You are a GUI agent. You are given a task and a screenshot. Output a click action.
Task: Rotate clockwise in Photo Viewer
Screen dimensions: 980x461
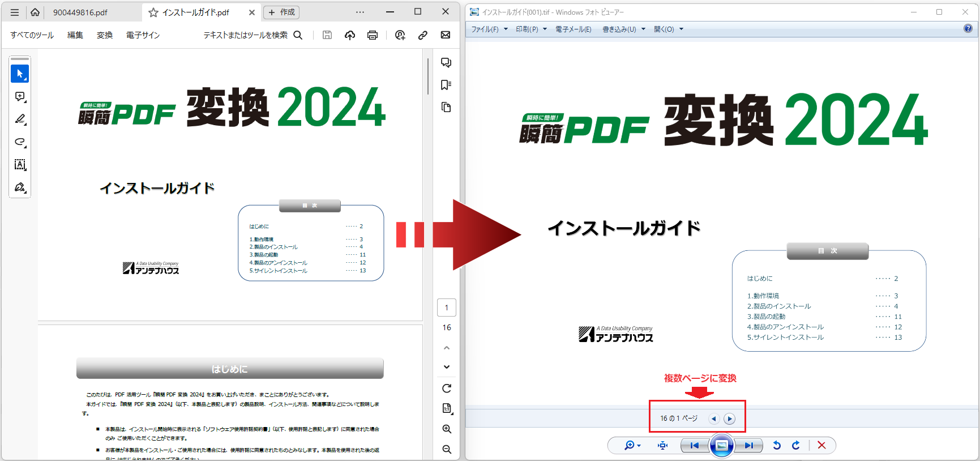click(796, 446)
